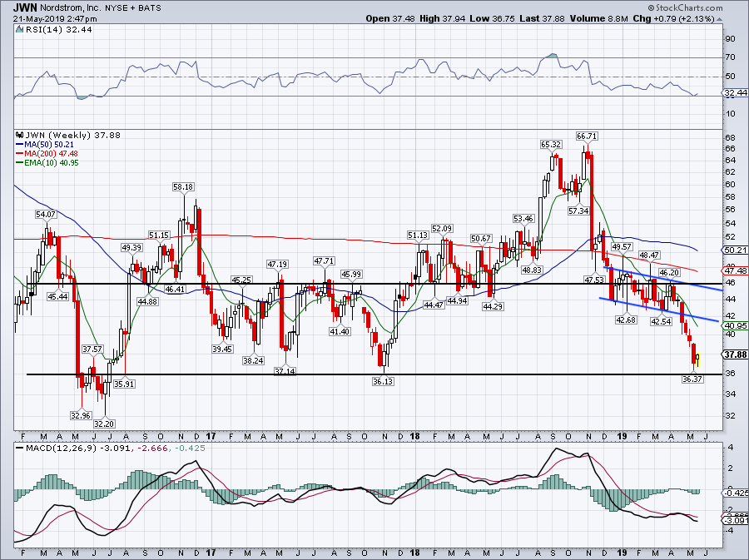749x560 pixels.
Task: Click the 47.53 price label
Action: (594, 280)
